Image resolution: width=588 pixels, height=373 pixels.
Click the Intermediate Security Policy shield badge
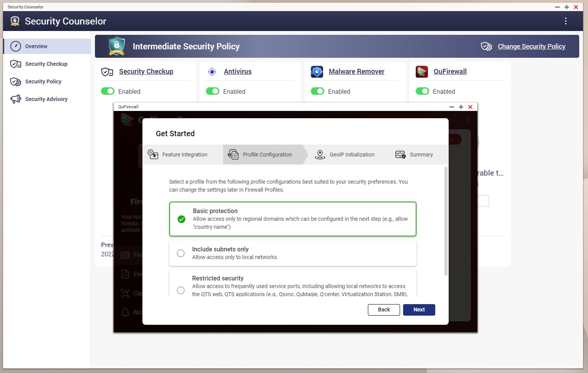[x=116, y=46]
